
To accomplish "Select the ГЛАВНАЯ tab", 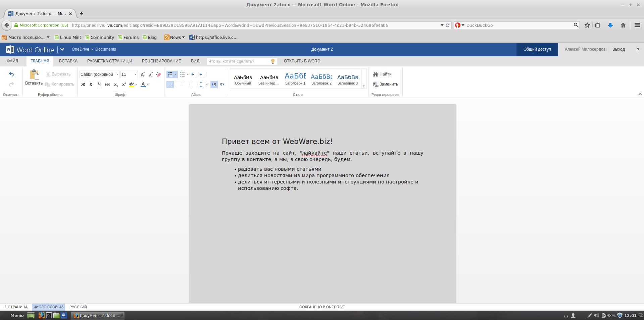I will [x=40, y=61].
